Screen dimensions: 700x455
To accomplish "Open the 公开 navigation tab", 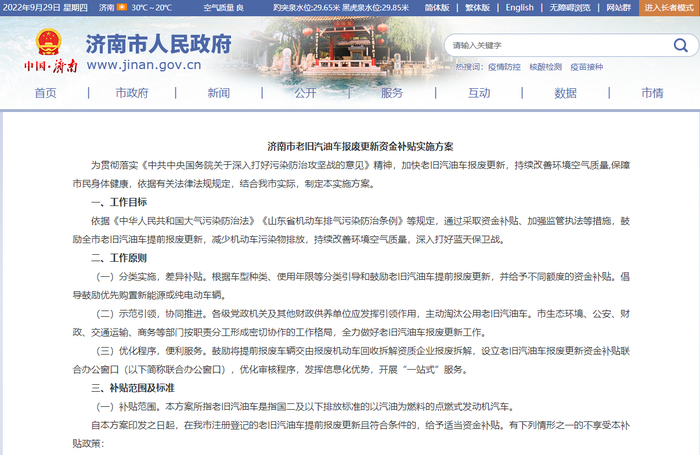I will coord(305,93).
